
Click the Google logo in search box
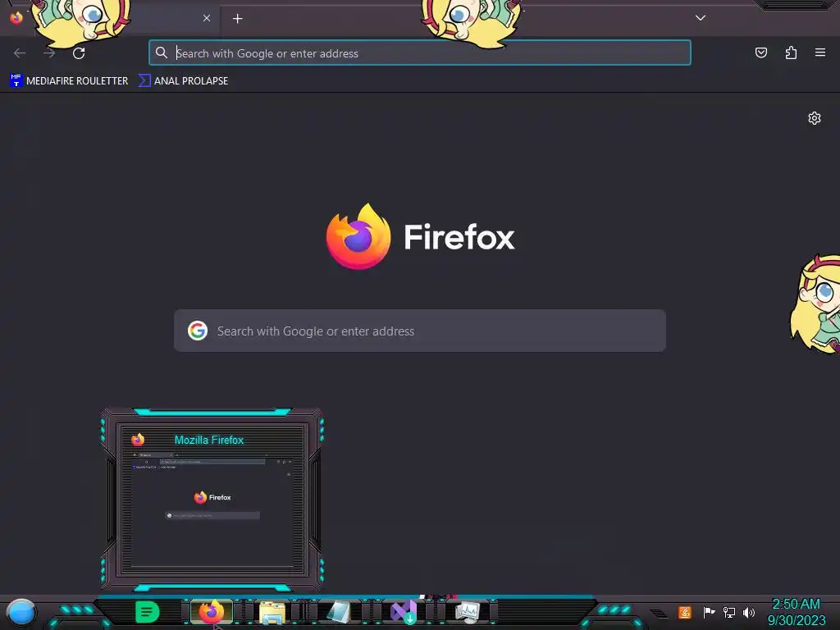198,331
